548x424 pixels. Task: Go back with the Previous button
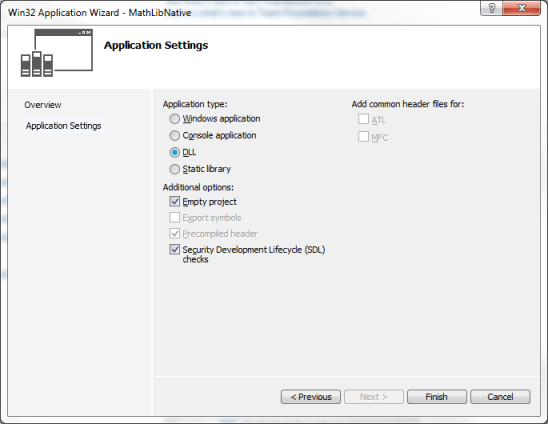point(311,397)
